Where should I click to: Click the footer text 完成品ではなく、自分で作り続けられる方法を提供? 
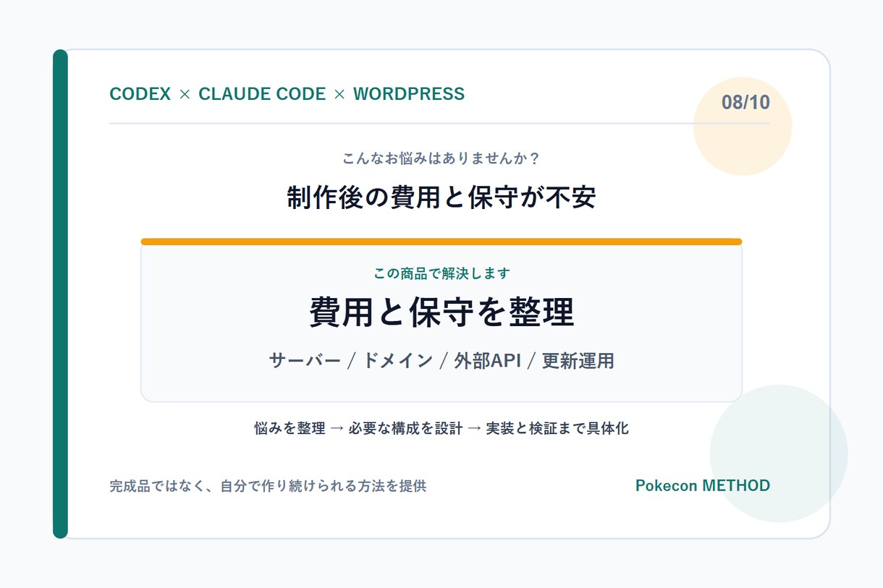tap(268, 486)
